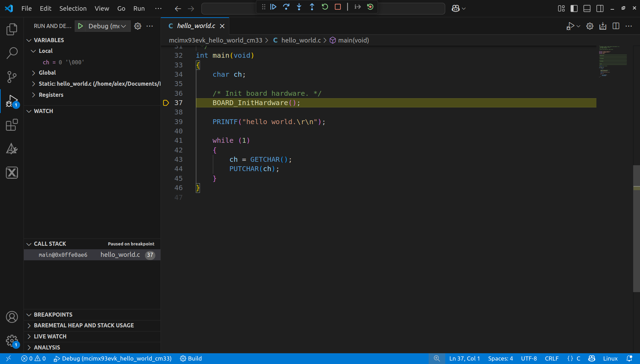Viewport: 640px width, 364px height.
Task: Open the Run and Debug sidebar view
Action: point(12,101)
